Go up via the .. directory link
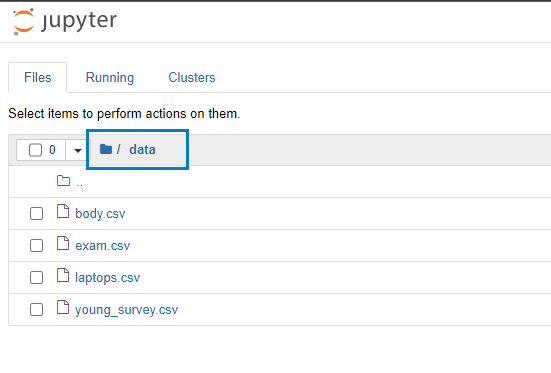 (79, 183)
